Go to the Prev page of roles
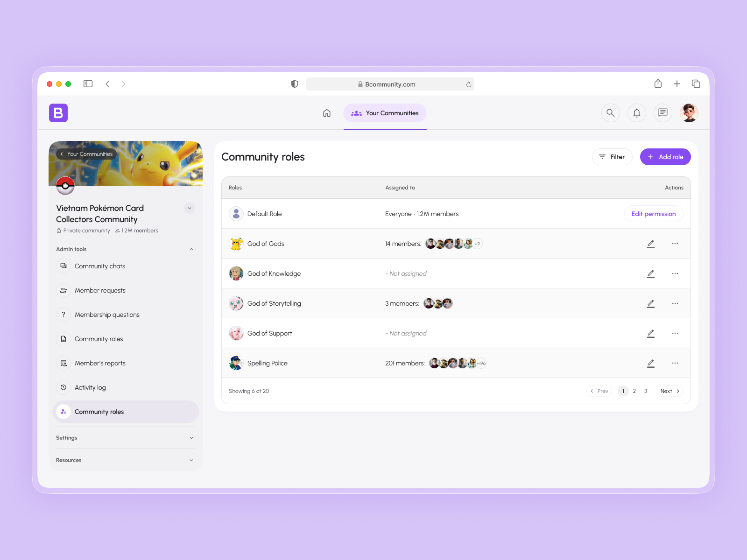Viewport: 747px width, 560px height. 599,391
